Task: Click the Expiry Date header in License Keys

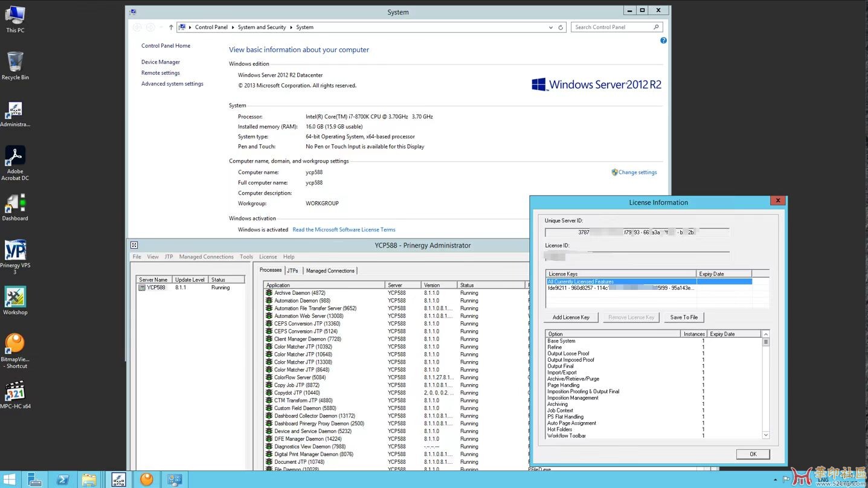Action: click(x=724, y=274)
